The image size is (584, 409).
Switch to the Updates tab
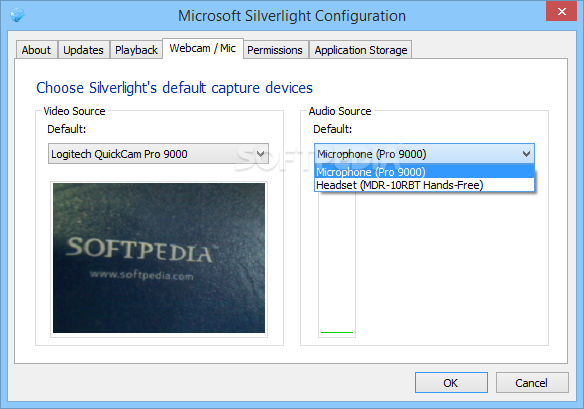[x=83, y=50]
